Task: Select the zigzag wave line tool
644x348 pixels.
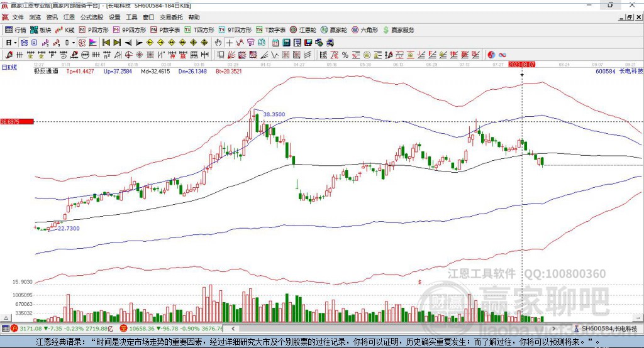Action: (274, 55)
